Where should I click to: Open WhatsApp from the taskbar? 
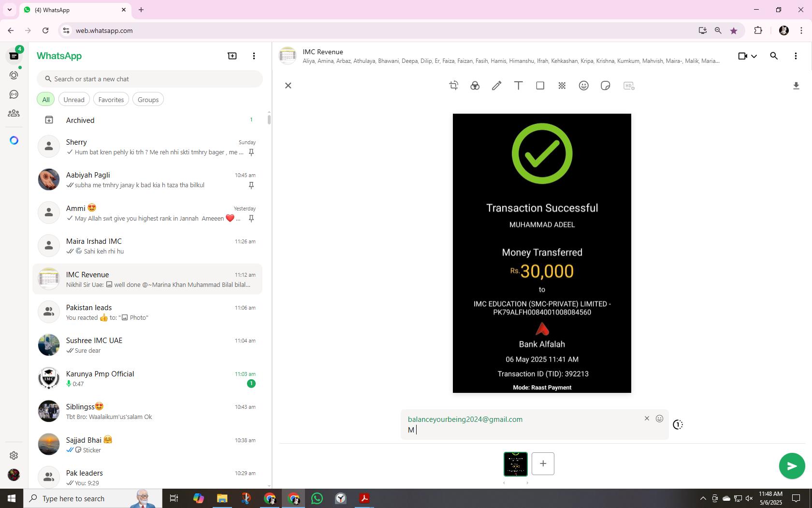pos(317,498)
